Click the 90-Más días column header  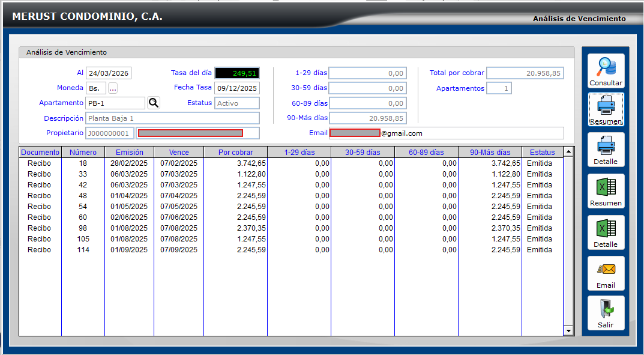pos(490,153)
